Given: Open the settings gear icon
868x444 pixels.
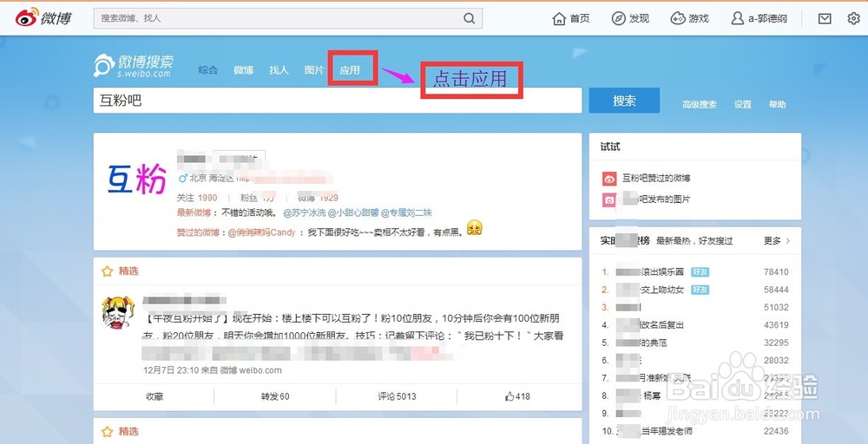Looking at the screenshot, I should [x=853, y=18].
